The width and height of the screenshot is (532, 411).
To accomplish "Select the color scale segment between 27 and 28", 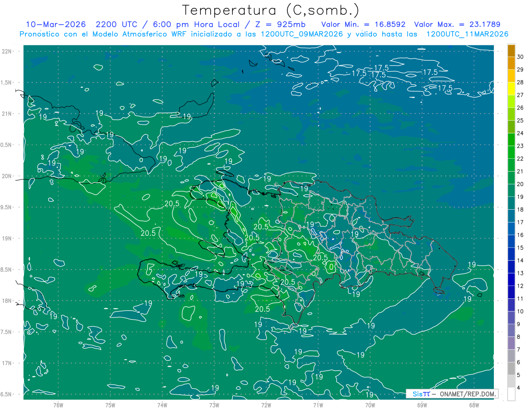I will 512,88.
